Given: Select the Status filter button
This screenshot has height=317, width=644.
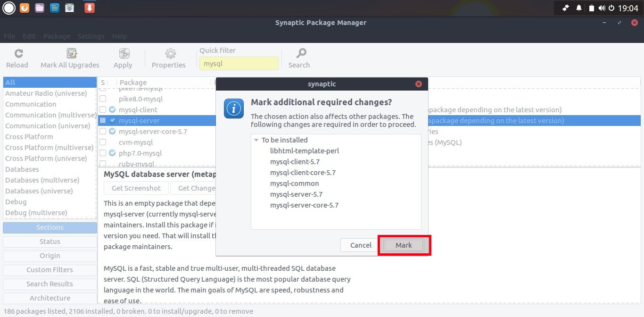Looking at the screenshot, I should click(50, 242).
